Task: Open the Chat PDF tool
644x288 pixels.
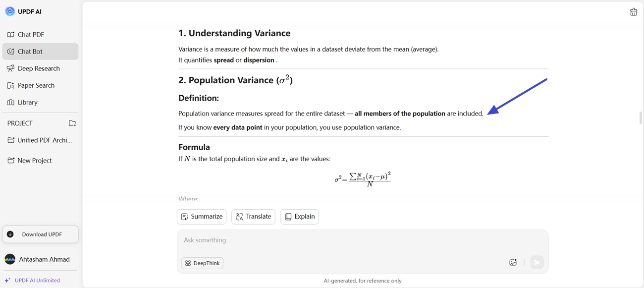Action: tap(30, 34)
